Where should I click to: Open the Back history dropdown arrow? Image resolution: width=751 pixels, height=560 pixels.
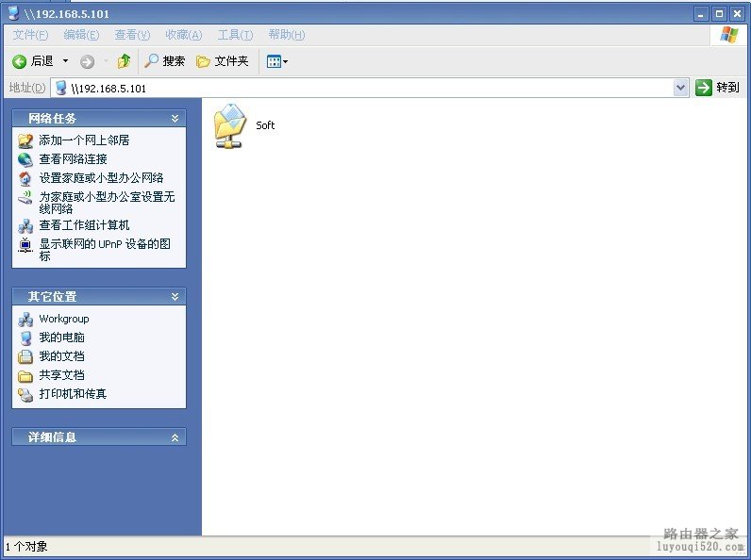coord(66,61)
